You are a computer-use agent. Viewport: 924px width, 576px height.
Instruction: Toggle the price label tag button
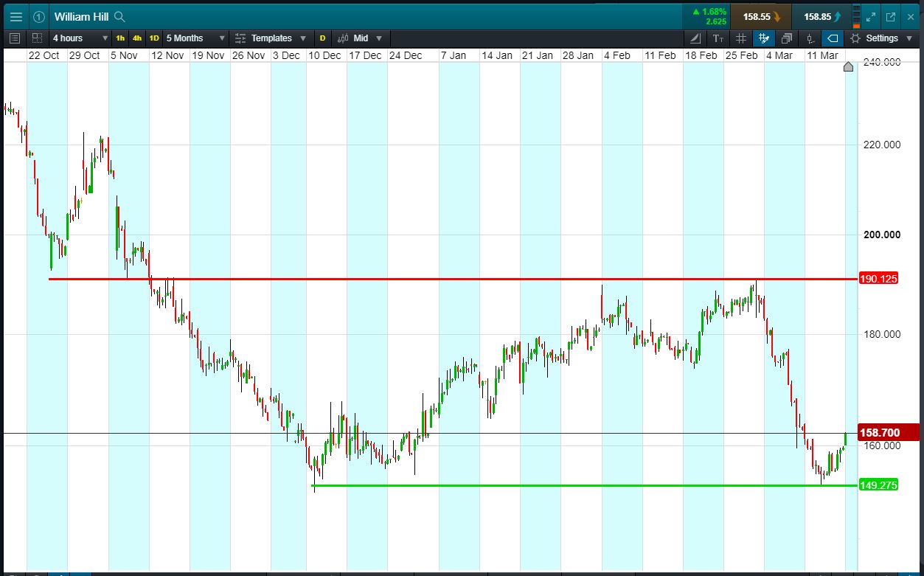coord(832,38)
